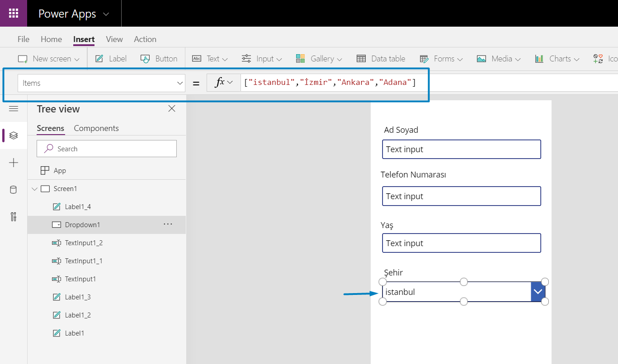Switch to the Home tab
618x364 pixels.
point(51,39)
